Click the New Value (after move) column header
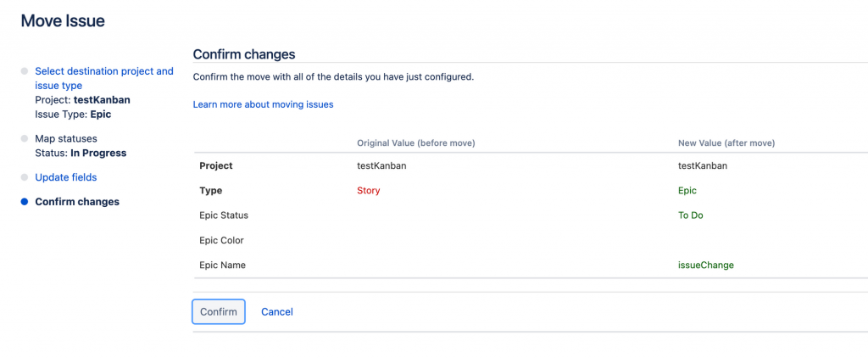Viewport: 868px width, 358px height. pyautogui.click(x=726, y=143)
